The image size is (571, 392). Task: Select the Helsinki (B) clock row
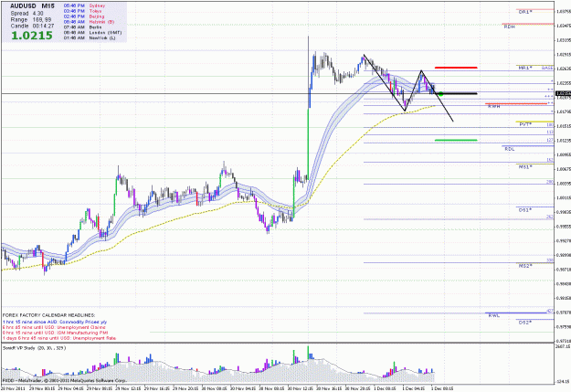coord(89,22)
